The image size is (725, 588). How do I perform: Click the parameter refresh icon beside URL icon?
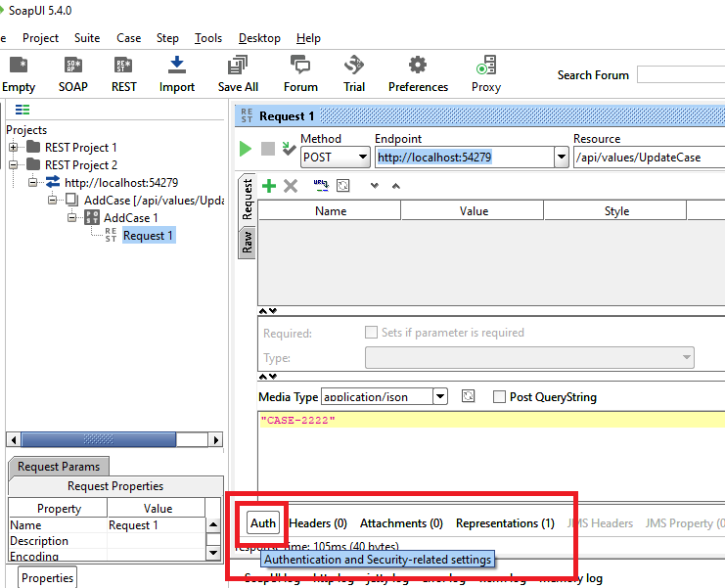[343, 186]
